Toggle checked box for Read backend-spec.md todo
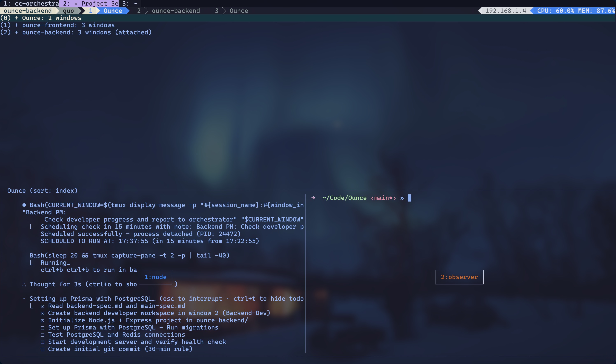Viewport: 616px width, 364px height. coord(43,306)
